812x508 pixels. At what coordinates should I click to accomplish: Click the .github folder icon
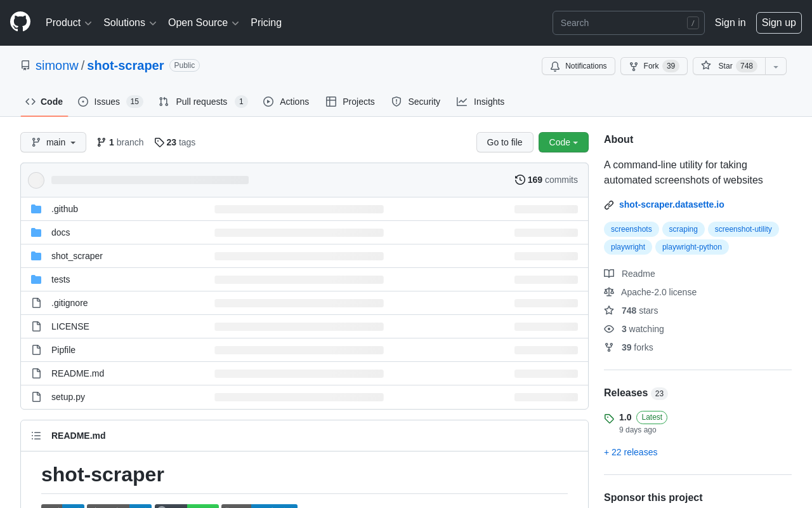(x=36, y=209)
